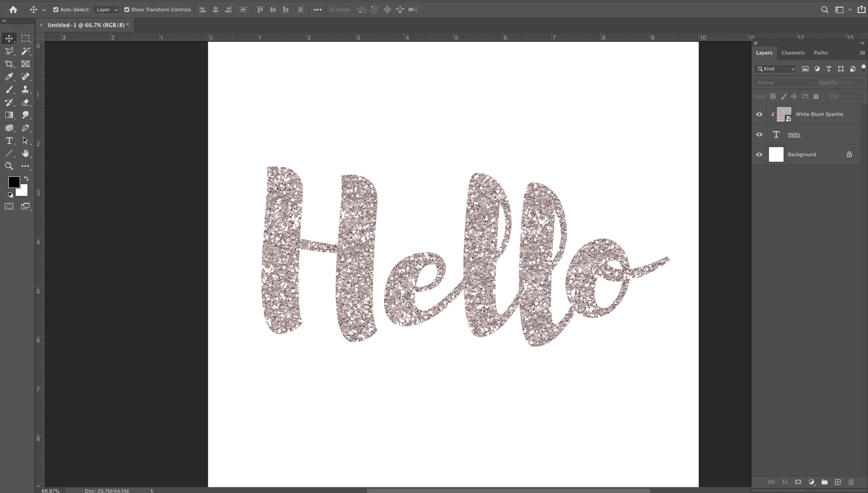The height and width of the screenshot is (493, 868).
Task: Select the Hand tool
Action: (x=25, y=153)
